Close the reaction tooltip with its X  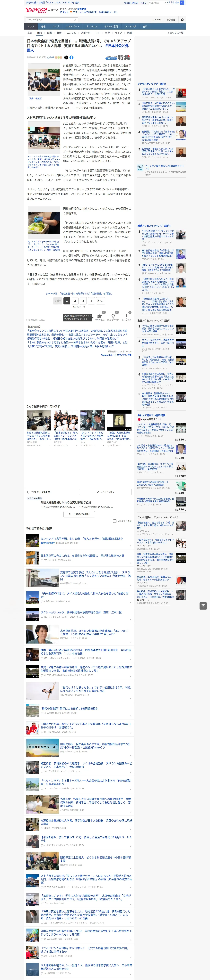[91, 315]
